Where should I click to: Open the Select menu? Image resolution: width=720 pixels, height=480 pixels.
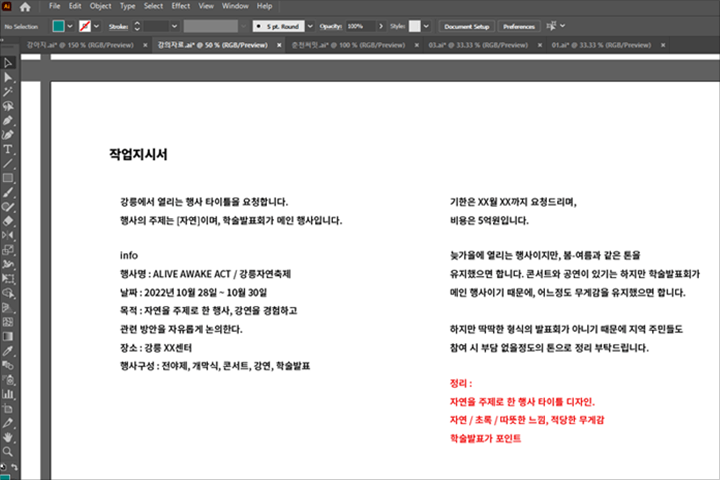coord(153,6)
